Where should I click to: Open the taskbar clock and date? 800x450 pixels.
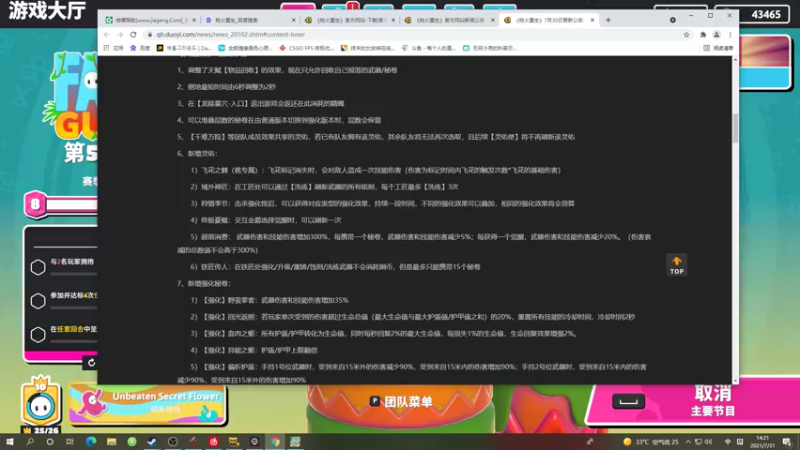tap(762, 442)
